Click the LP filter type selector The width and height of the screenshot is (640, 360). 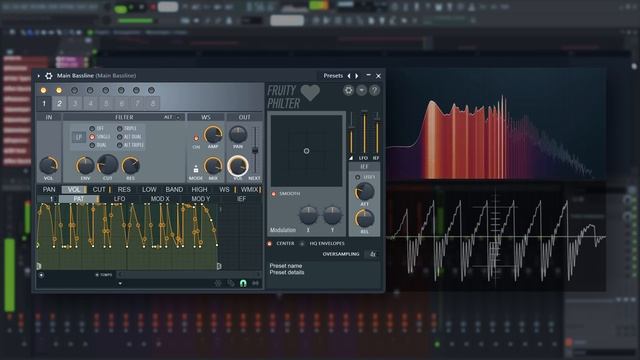click(78, 137)
